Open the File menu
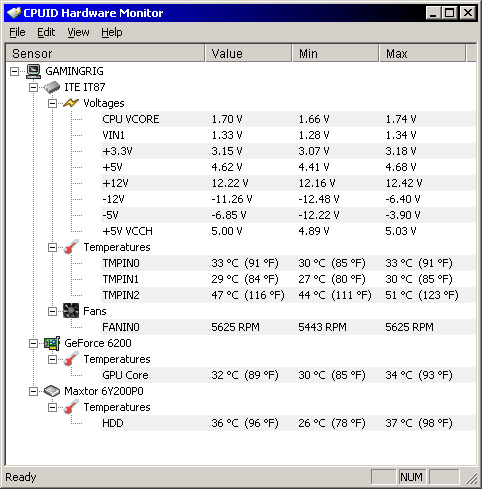Viewport: 482px width, 489px height. click(17, 32)
